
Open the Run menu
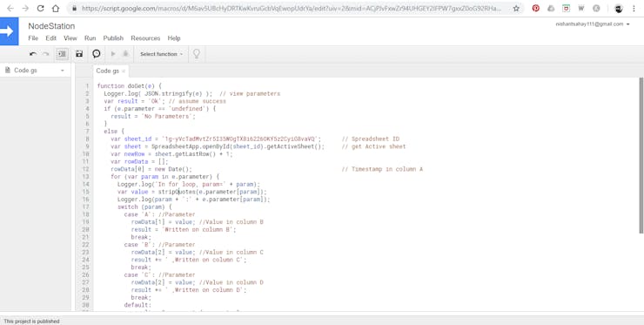[x=90, y=38]
